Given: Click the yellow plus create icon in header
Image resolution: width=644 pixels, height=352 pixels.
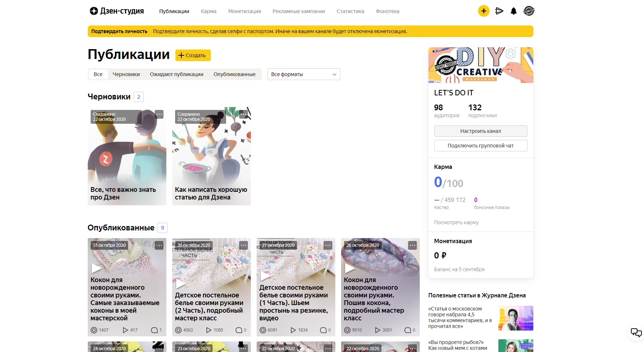Looking at the screenshot, I should tap(483, 11).
